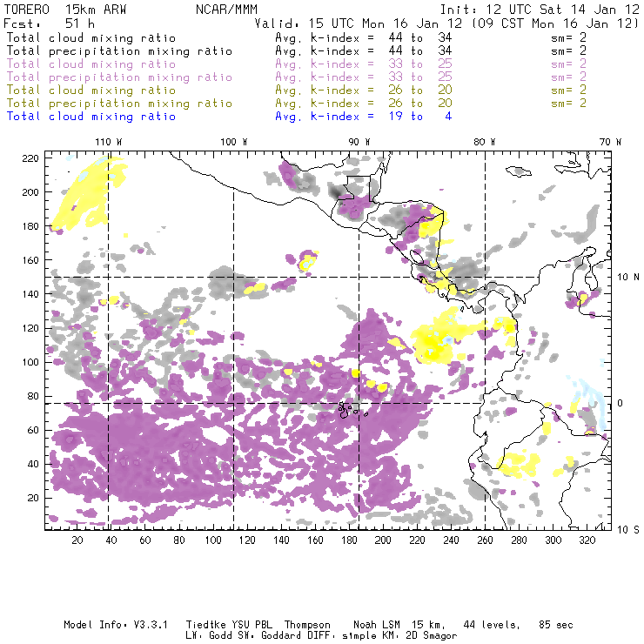Select the 100 W longitude label
The image size is (644, 644).
click(x=233, y=141)
